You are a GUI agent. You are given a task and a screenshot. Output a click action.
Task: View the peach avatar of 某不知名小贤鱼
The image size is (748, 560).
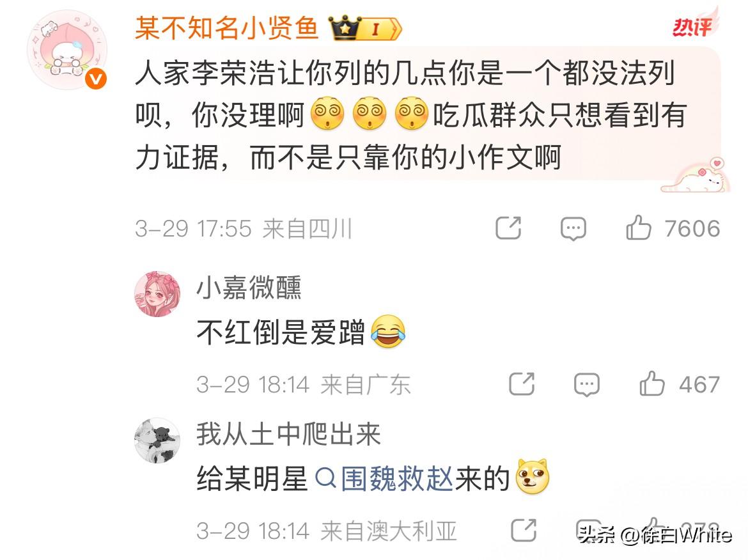tap(67, 51)
